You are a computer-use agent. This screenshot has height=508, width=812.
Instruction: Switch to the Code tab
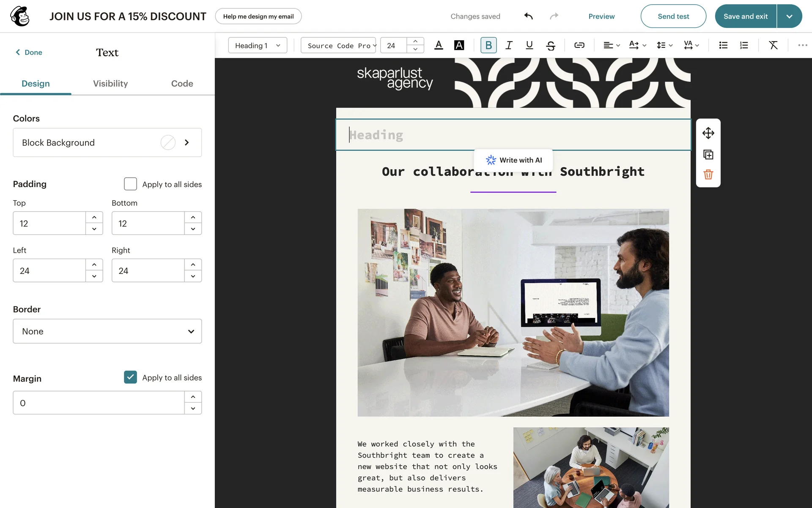pos(182,83)
